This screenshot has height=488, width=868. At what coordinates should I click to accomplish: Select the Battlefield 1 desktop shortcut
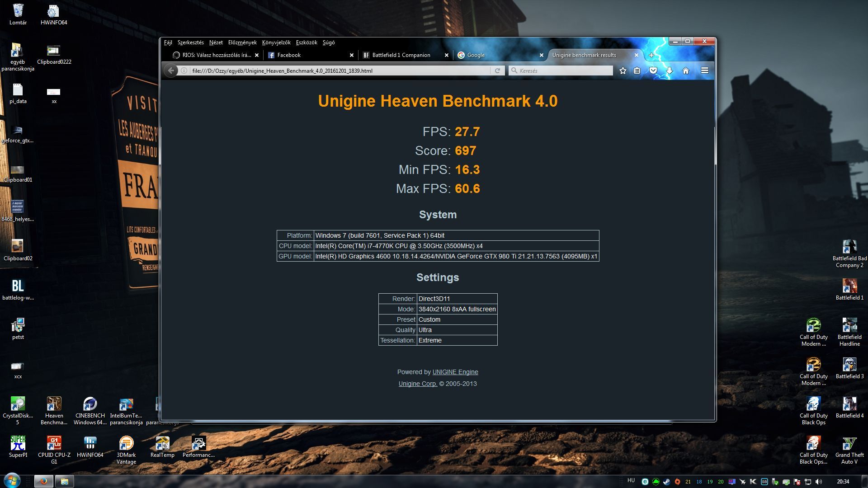pyautogui.click(x=849, y=289)
